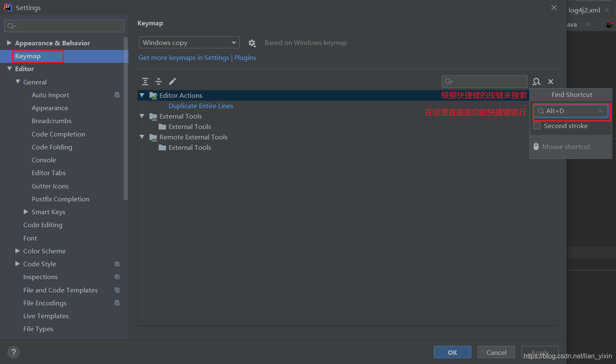
Task: Click the IntelliJ Settings window logo
Action: [7, 7]
